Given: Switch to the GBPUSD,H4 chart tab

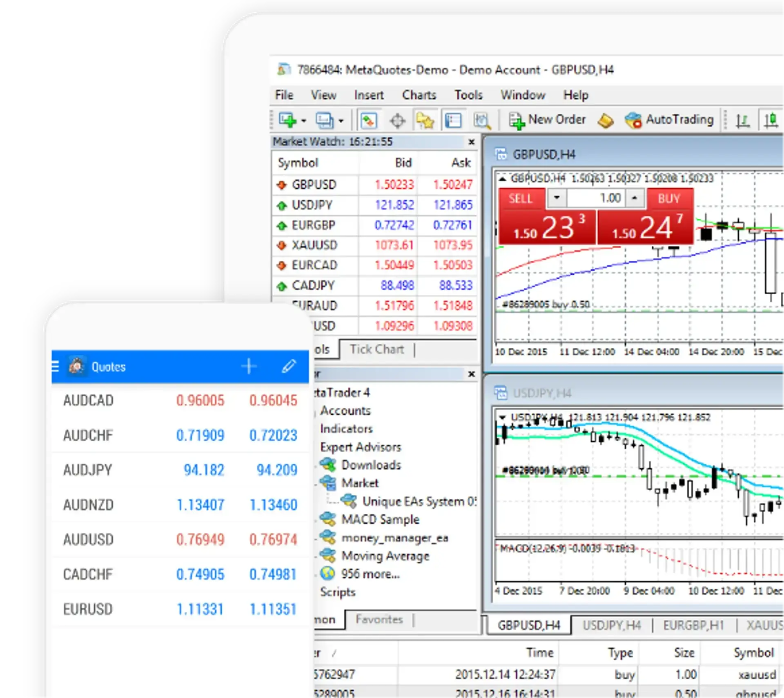Looking at the screenshot, I should click(x=529, y=625).
